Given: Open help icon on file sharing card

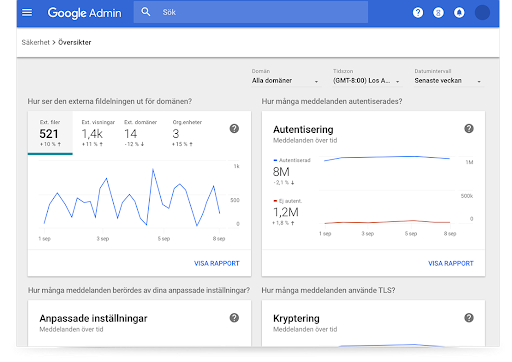Looking at the screenshot, I should [x=234, y=128].
